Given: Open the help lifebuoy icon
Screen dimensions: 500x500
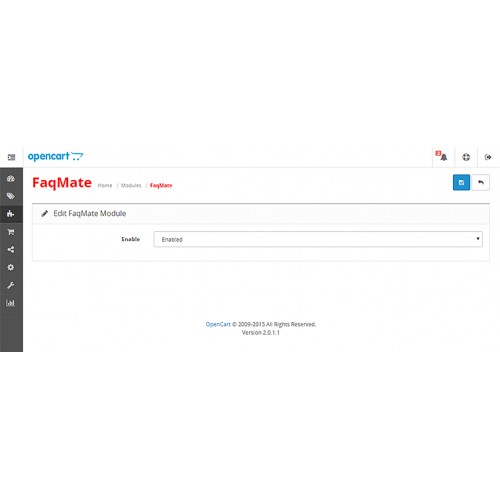Looking at the screenshot, I should coord(466,157).
